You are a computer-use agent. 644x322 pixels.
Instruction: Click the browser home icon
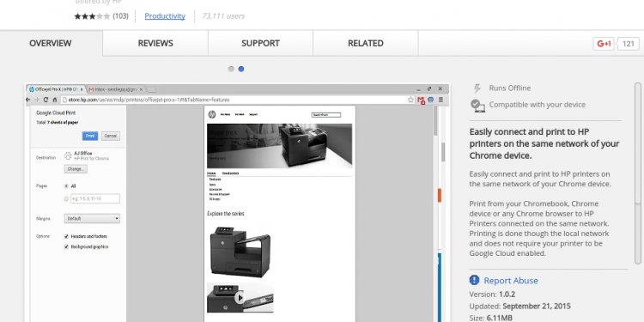pyautogui.click(x=55, y=100)
